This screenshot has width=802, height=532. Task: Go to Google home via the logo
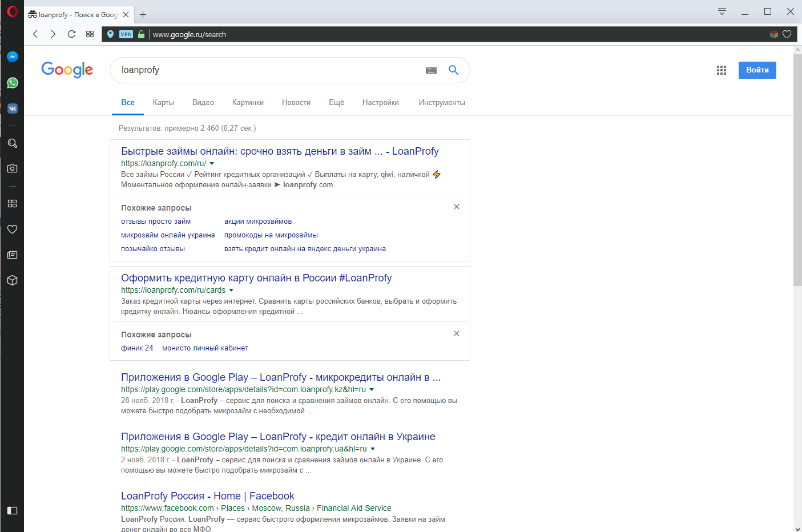67,70
